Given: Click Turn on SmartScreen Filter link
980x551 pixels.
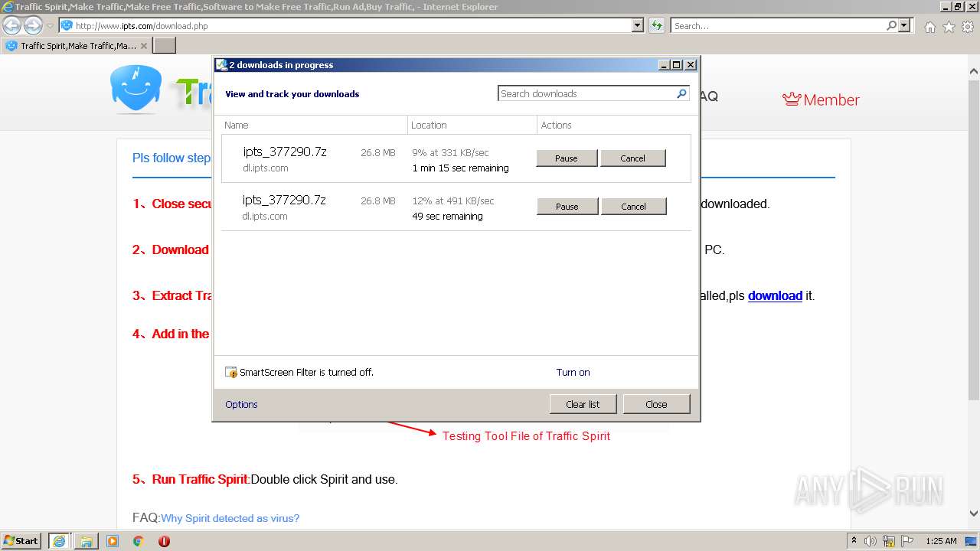Looking at the screenshot, I should (x=573, y=373).
